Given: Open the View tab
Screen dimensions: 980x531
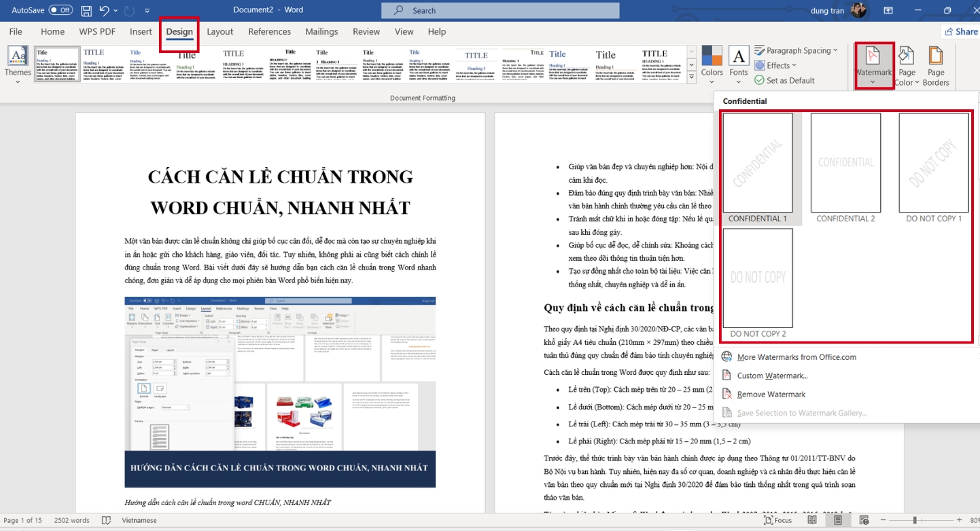Looking at the screenshot, I should click(x=404, y=31).
